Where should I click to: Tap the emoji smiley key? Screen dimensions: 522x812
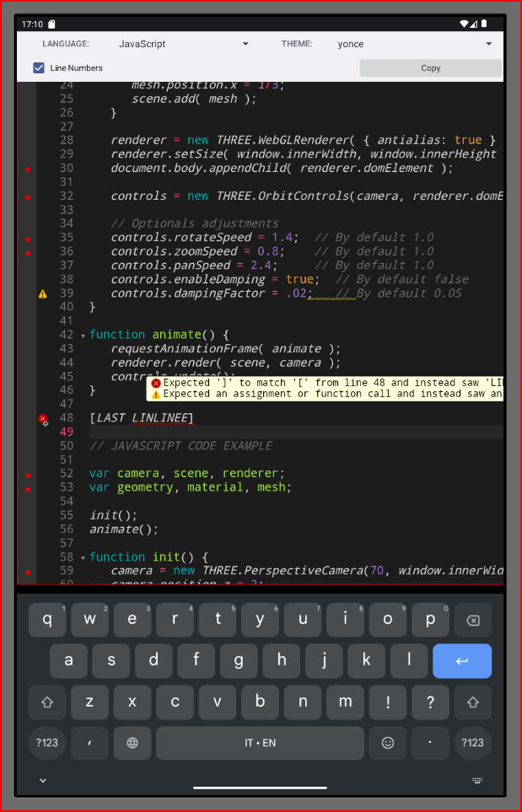[387, 743]
